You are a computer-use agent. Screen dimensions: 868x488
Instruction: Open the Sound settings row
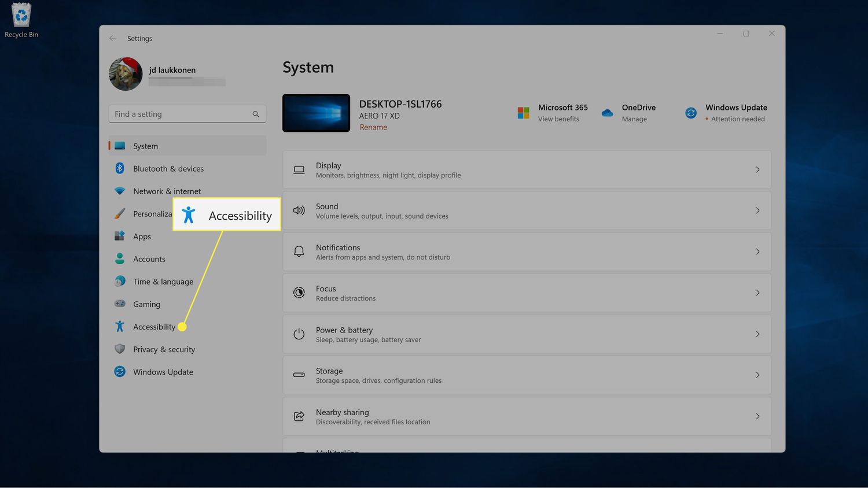tap(527, 210)
